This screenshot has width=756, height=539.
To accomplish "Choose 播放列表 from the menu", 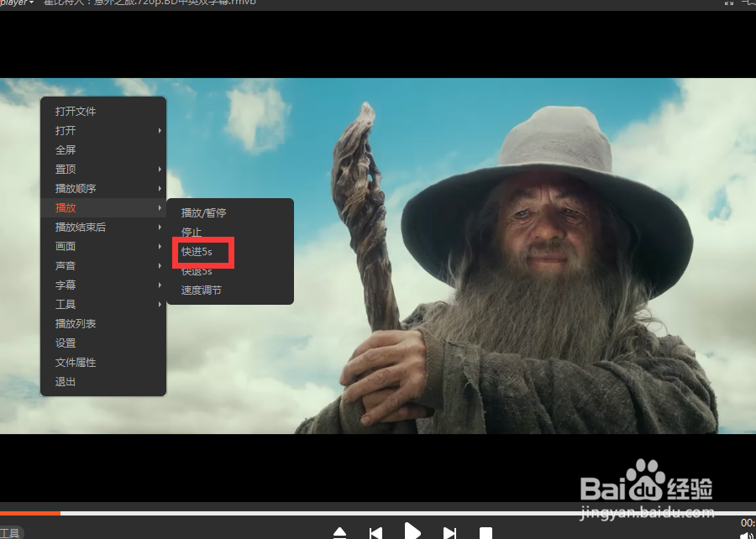I will [x=103, y=324].
